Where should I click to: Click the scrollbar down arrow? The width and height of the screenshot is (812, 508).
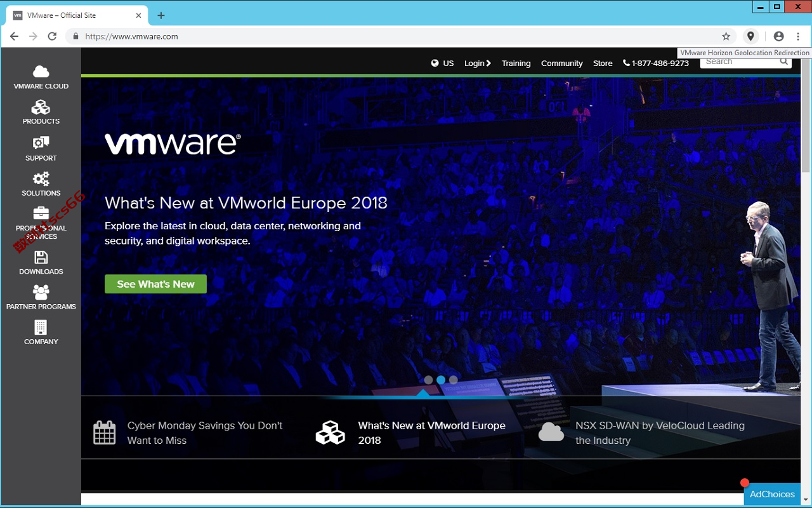(806, 499)
